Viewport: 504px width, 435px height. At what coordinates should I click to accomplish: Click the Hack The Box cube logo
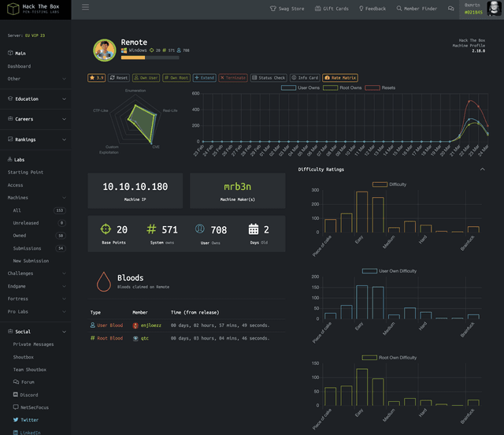click(x=13, y=9)
